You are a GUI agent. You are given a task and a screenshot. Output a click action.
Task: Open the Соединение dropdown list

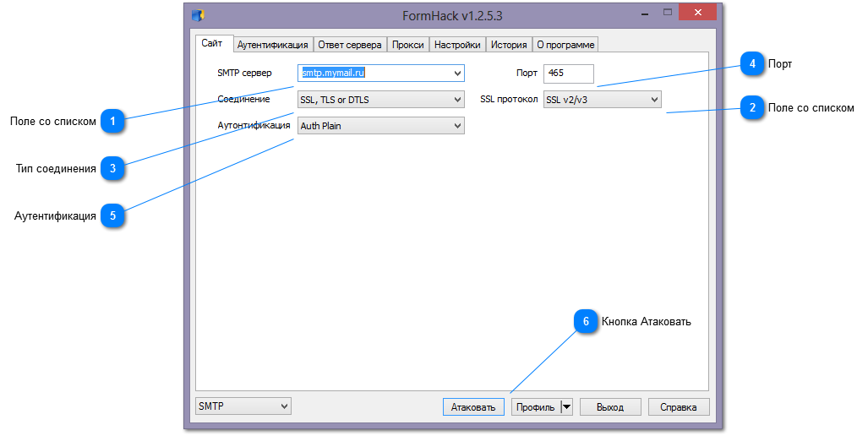coord(381,100)
